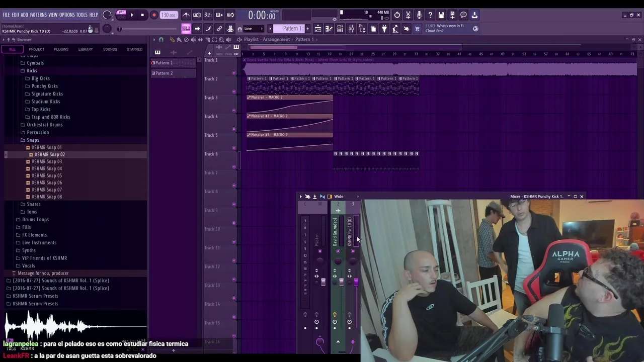Select Pattern 2 in the picker
Image resolution: width=644 pixels, height=362 pixels.
(173, 73)
